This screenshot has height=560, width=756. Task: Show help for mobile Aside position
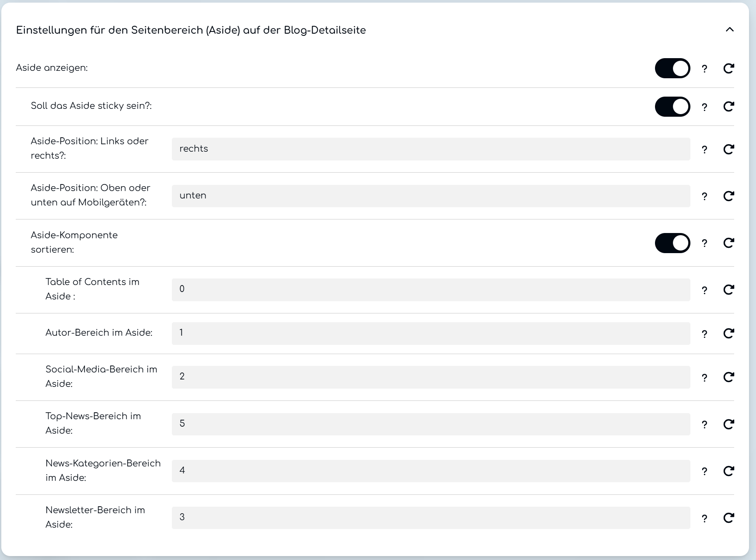[704, 196]
